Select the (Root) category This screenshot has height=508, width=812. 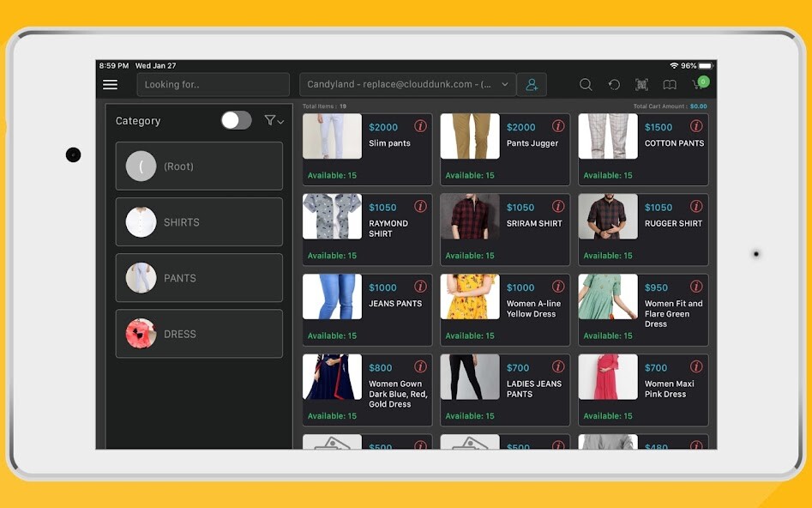click(x=200, y=166)
